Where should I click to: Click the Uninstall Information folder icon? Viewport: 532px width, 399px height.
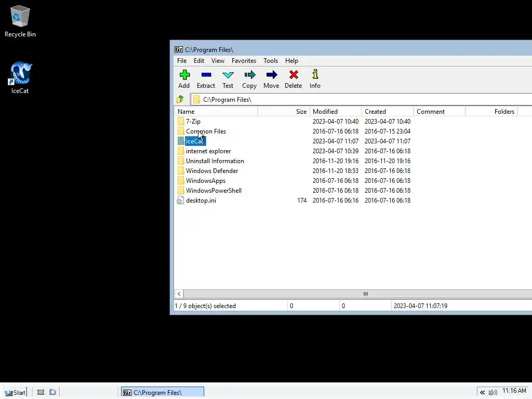coord(181,161)
